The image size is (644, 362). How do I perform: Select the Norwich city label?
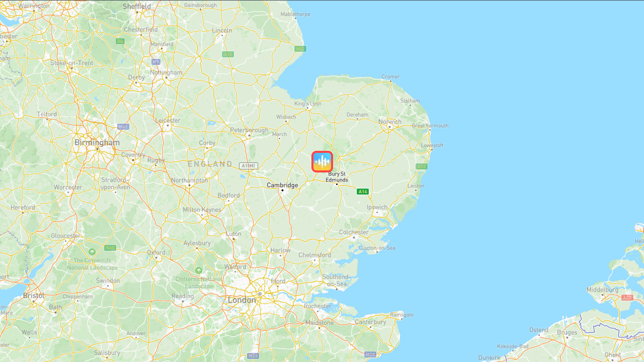coord(390,122)
